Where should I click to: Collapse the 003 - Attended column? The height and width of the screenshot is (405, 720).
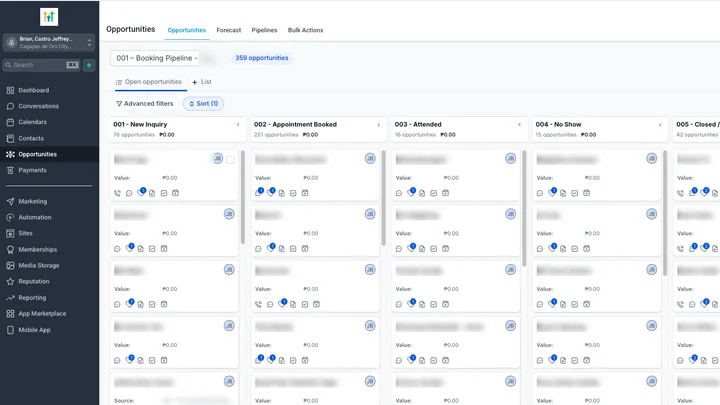coord(519,124)
